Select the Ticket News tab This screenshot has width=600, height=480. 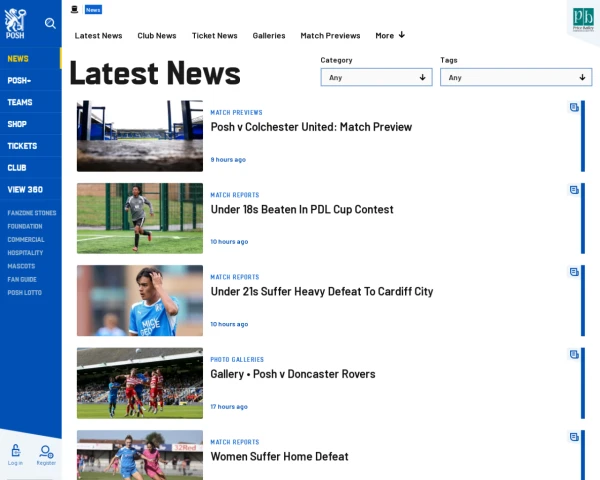tap(215, 36)
